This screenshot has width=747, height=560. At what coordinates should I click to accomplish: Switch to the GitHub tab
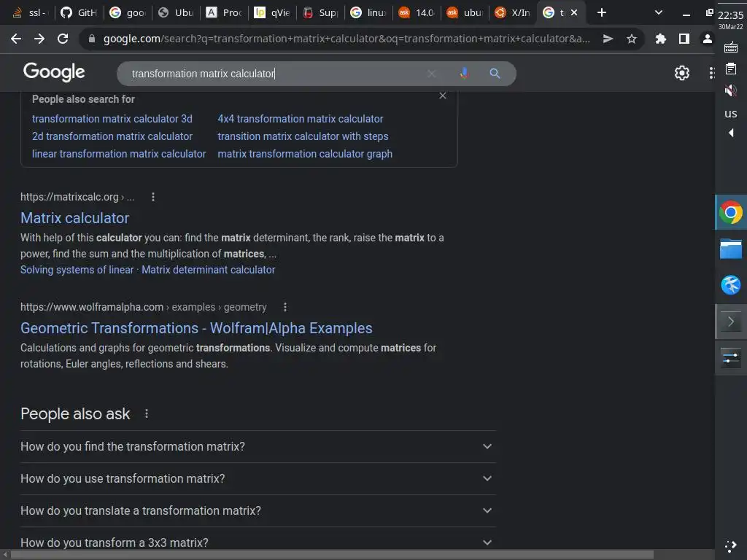coord(78,12)
